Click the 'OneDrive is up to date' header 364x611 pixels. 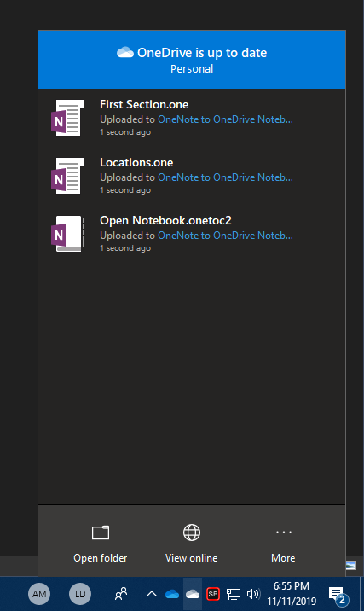[x=202, y=53]
